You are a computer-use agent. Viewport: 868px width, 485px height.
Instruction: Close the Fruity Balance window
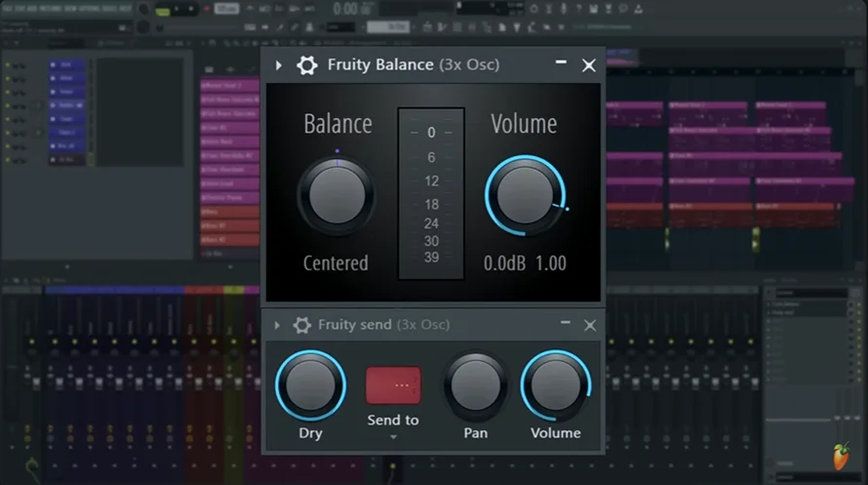pos(589,65)
